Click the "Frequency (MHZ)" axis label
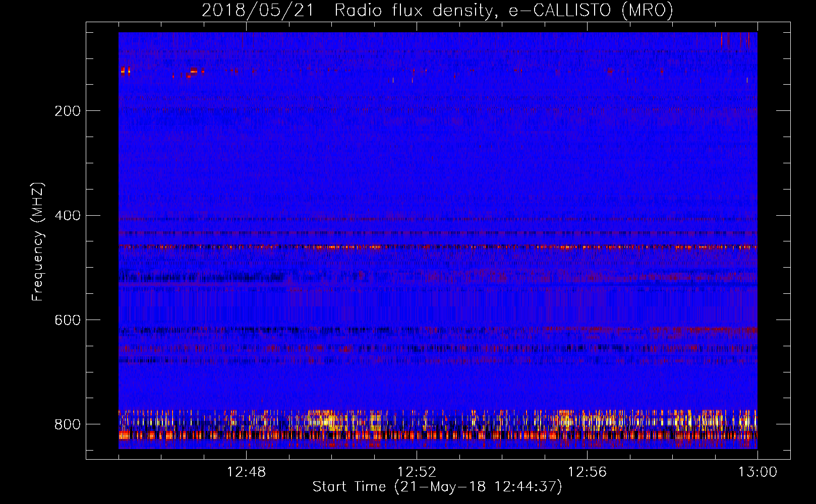The image size is (816, 504). (38, 241)
